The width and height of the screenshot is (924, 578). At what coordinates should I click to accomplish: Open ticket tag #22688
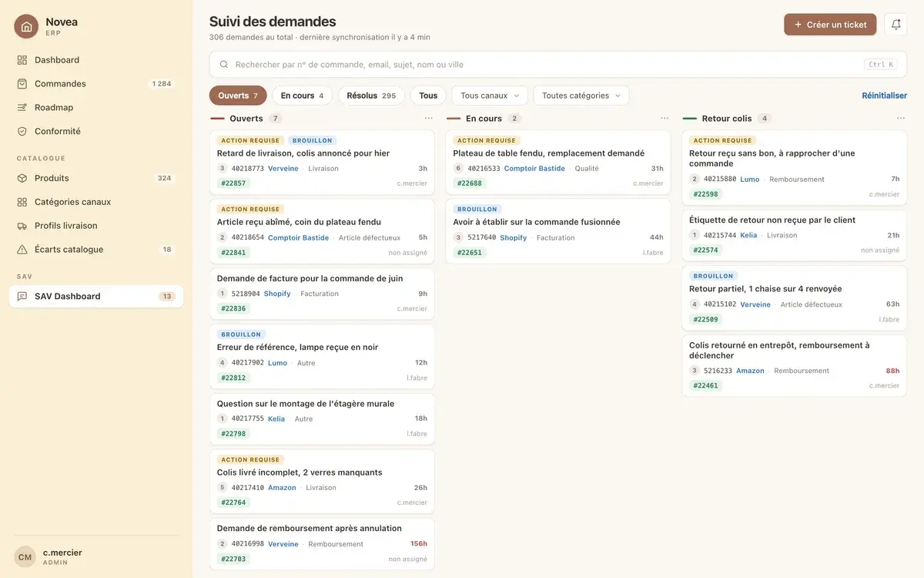tap(470, 183)
